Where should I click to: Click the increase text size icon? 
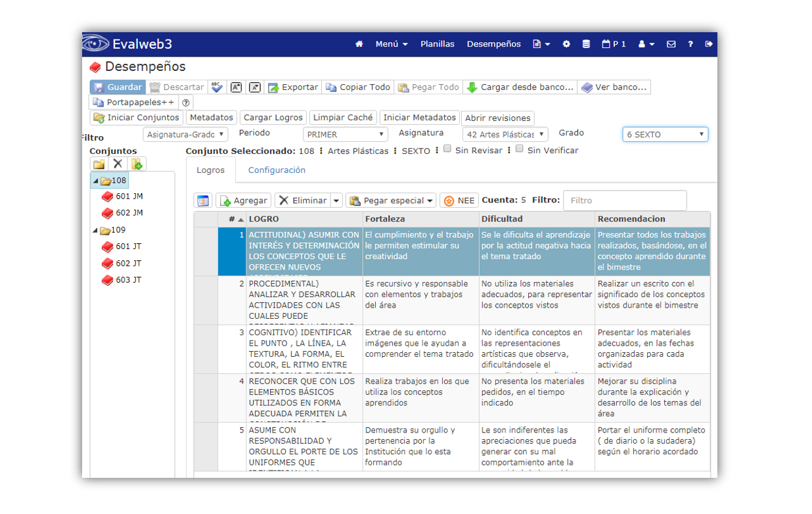pyautogui.click(x=237, y=87)
